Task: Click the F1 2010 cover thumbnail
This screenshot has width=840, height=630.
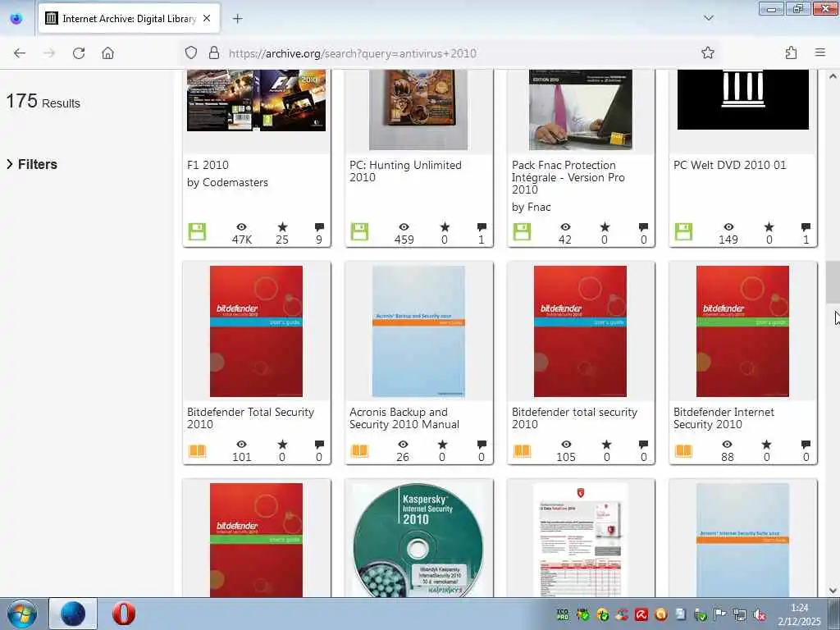Action: click(256, 100)
